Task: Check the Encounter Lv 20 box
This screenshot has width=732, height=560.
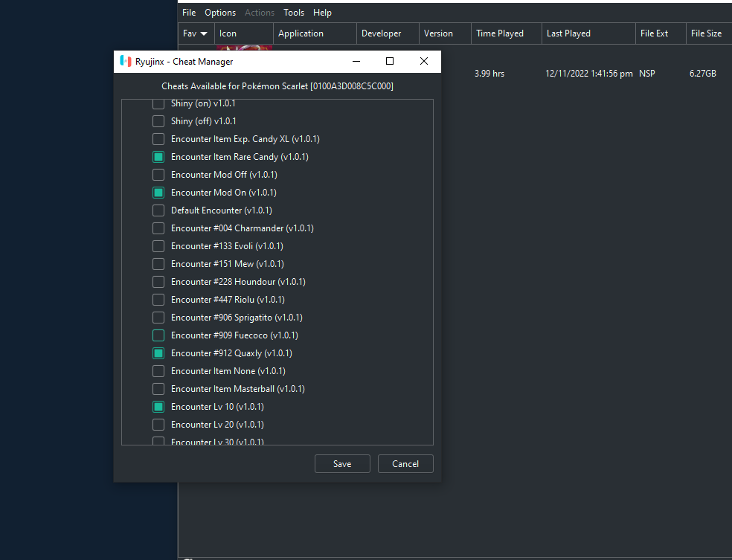Action: 158,425
